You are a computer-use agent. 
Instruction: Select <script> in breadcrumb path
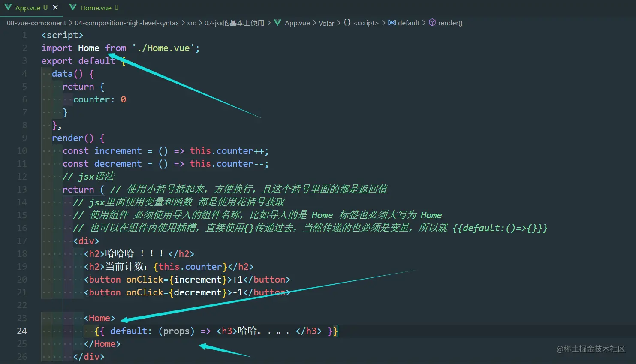(x=366, y=23)
